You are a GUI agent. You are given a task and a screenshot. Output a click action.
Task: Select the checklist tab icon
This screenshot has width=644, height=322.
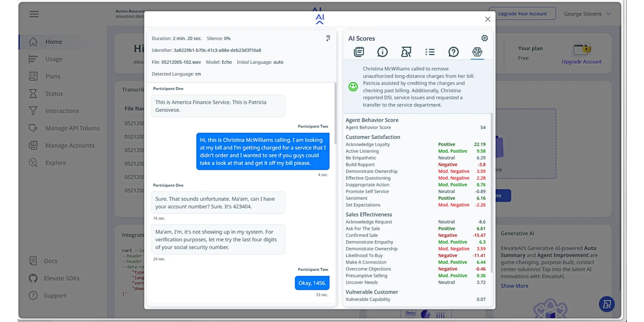click(430, 52)
